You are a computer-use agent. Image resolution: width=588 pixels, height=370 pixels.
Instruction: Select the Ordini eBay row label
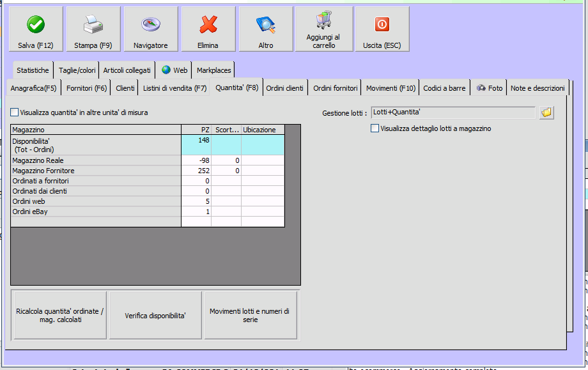pos(96,212)
